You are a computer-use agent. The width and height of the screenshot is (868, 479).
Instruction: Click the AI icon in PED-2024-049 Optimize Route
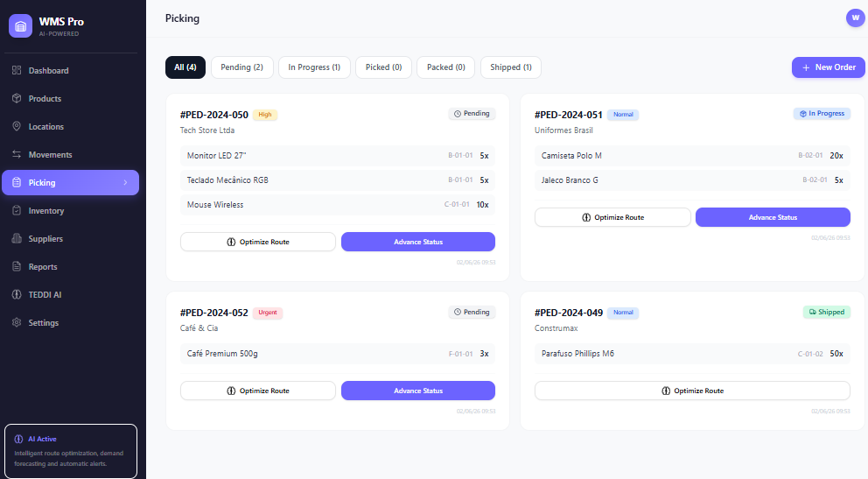point(666,391)
